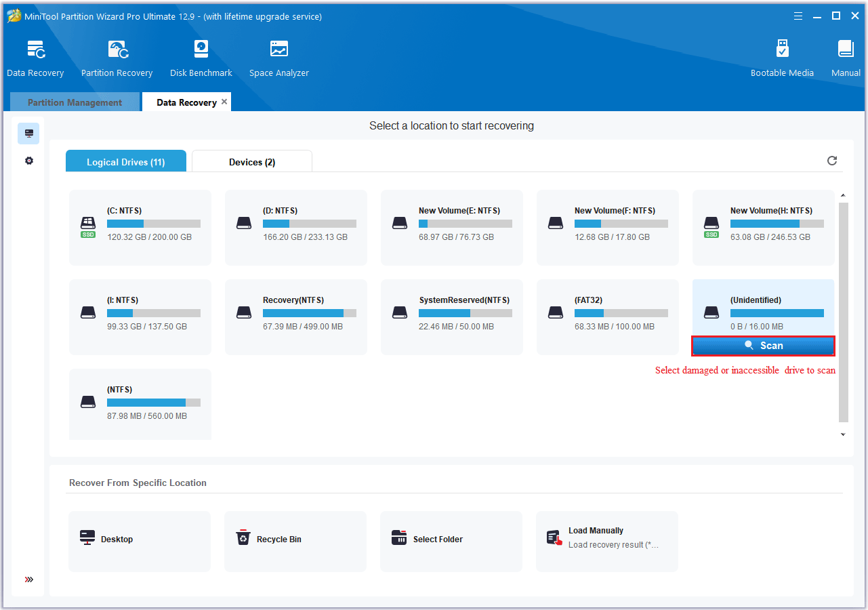The width and height of the screenshot is (868, 610).
Task: Click the Recovery(NTFS) usage bar
Action: 310,313
